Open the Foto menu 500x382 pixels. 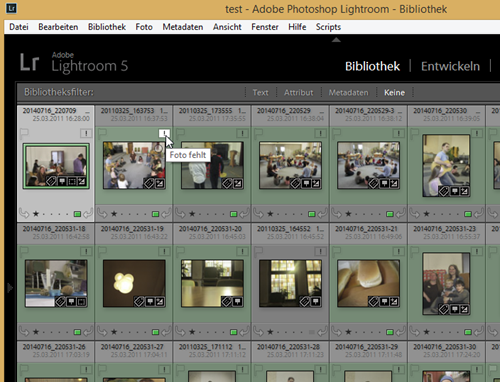tap(144, 27)
